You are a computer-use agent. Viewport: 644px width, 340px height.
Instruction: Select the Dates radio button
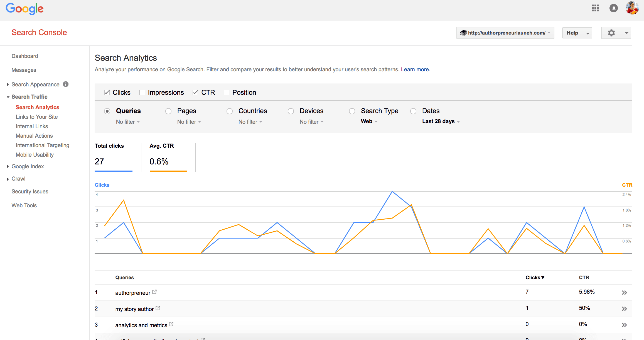pos(413,111)
